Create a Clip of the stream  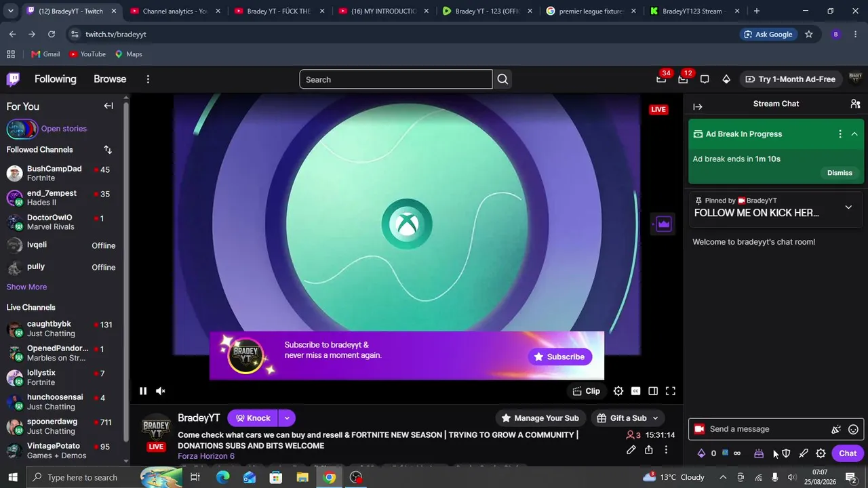[587, 391]
